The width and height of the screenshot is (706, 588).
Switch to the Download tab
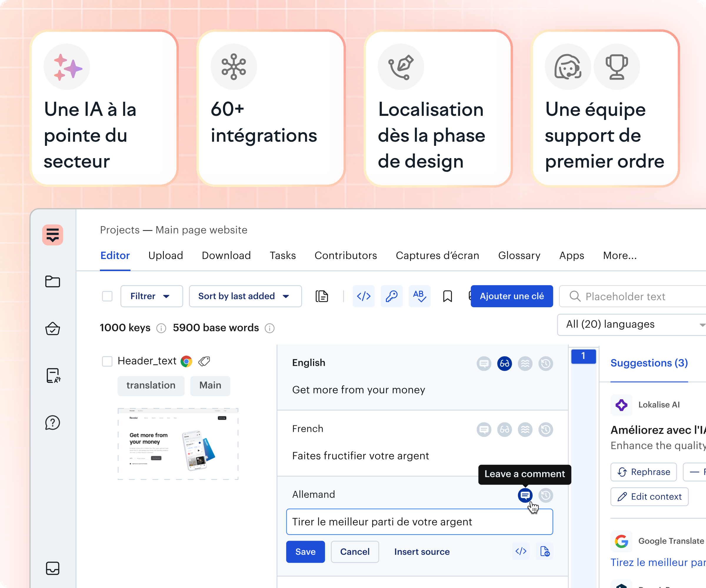[x=226, y=255]
